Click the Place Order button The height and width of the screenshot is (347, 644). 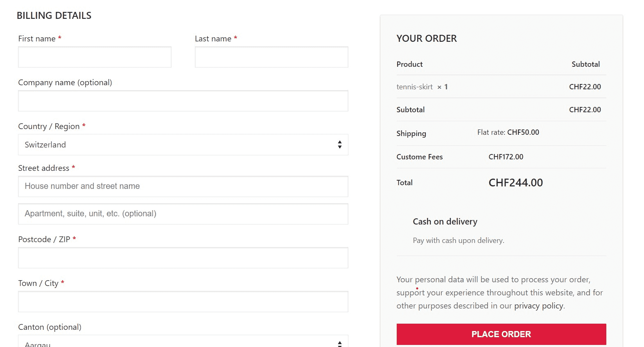pyautogui.click(x=501, y=334)
